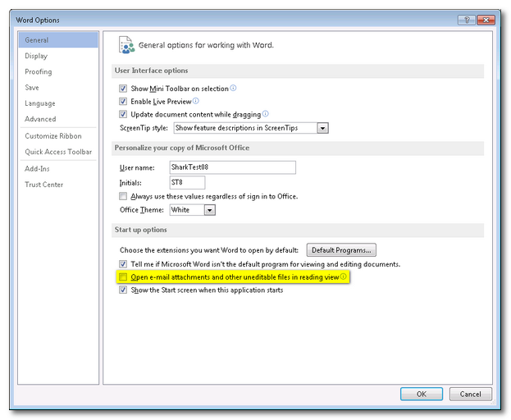Click the Live Preview info icon
The width and height of the screenshot is (511, 420).
coord(195,101)
